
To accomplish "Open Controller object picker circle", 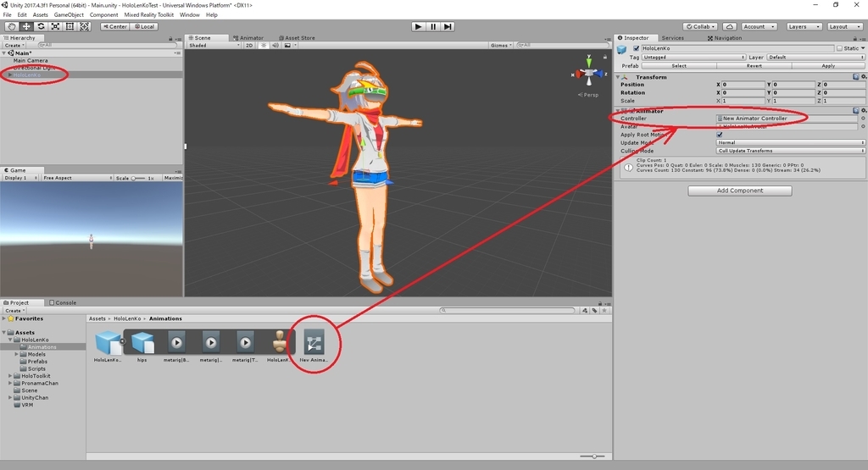I will [863, 119].
